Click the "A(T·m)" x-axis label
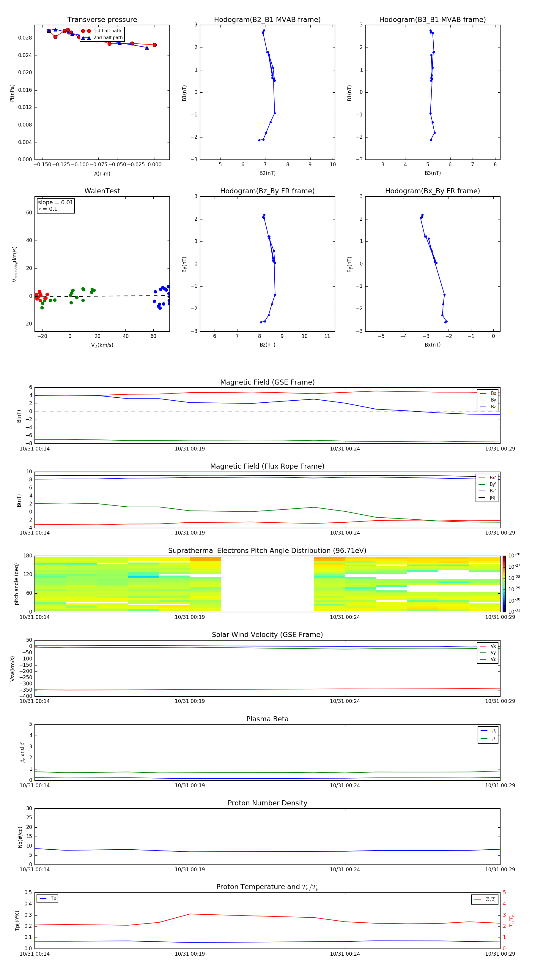The width and height of the screenshot is (535, 980). [102, 173]
